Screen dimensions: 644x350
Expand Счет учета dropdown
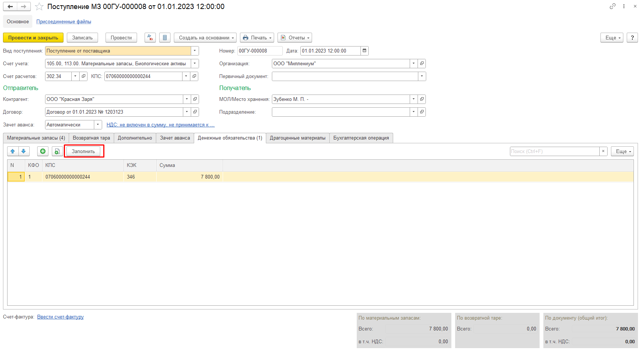[x=195, y=63]
